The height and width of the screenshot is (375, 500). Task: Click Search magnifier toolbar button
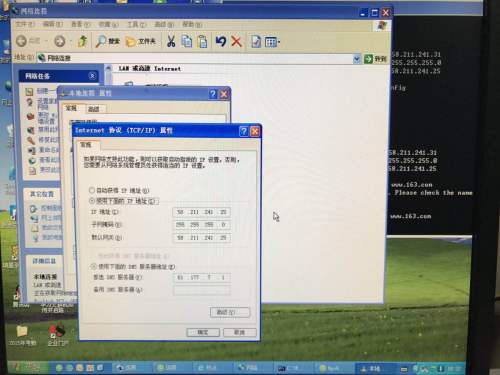point(107,41)
